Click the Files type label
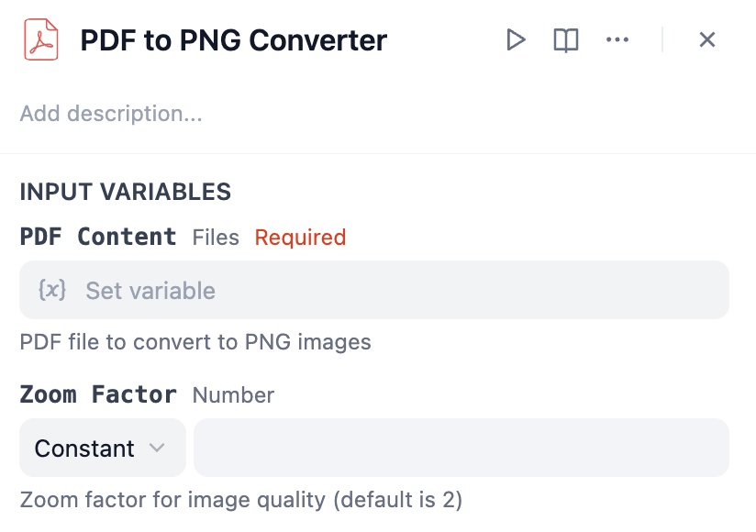 coord(216,238)
